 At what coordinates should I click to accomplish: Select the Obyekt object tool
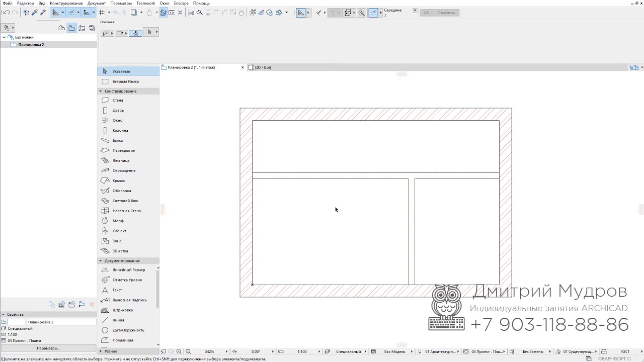point(128,231)
